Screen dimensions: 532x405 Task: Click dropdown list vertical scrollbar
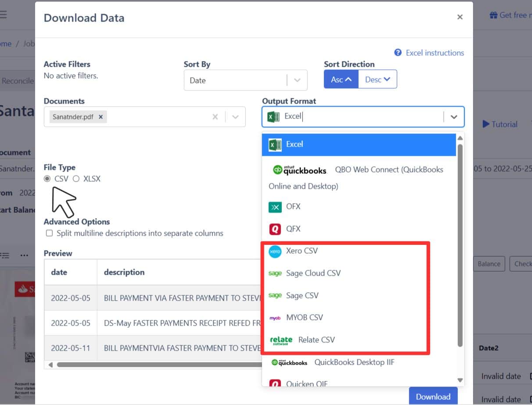point(460,244)
